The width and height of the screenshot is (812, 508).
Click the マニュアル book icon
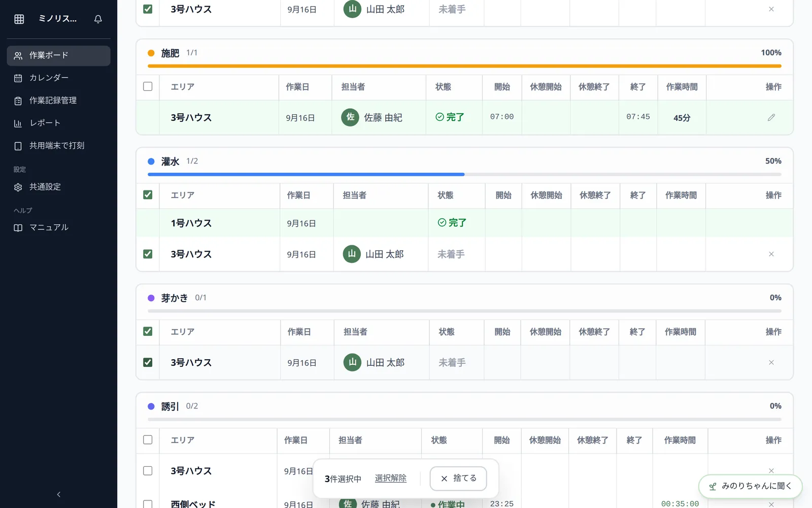18,228
